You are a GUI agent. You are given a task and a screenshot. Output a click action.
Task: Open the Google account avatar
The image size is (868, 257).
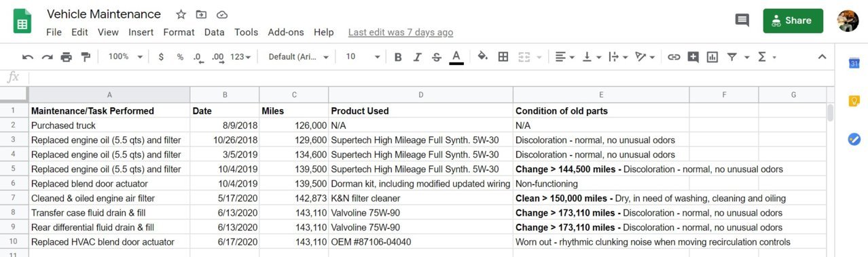tap(848, 20)
